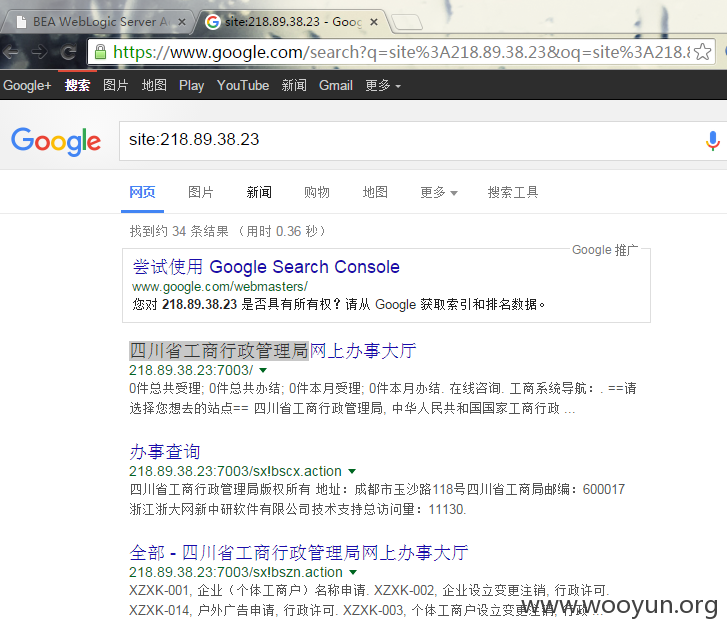Click the Google 推广 label
The image size is (727, 634).
605,250
